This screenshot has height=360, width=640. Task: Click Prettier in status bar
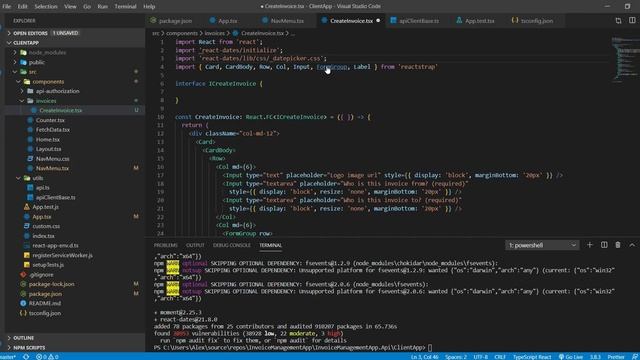click(x=616, y=357)
